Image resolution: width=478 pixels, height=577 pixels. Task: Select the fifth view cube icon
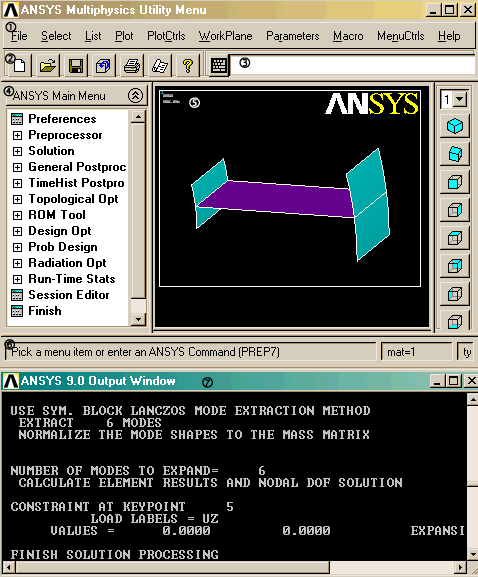pyautogui.click(x=455, y=238)
